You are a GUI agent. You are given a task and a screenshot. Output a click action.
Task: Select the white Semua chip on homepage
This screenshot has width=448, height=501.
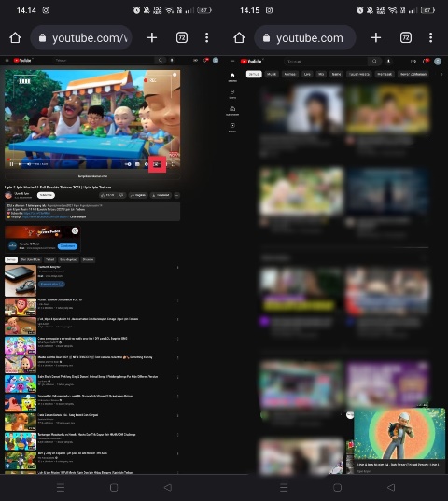click(x=254, y=74)
